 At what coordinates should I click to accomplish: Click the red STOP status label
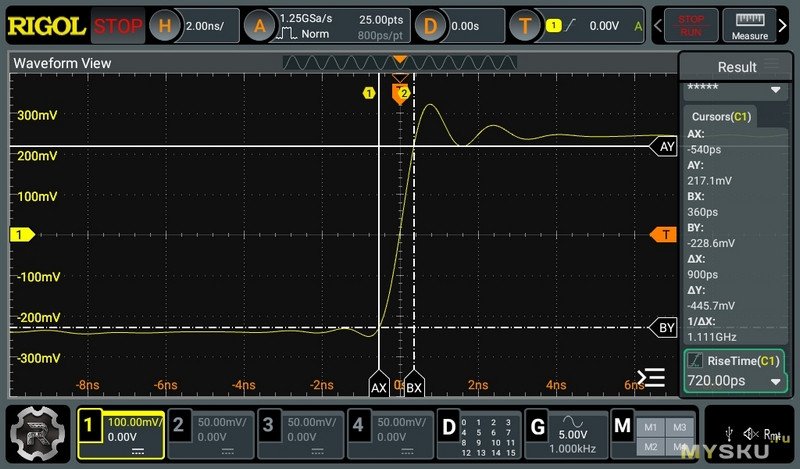[118, 26]
